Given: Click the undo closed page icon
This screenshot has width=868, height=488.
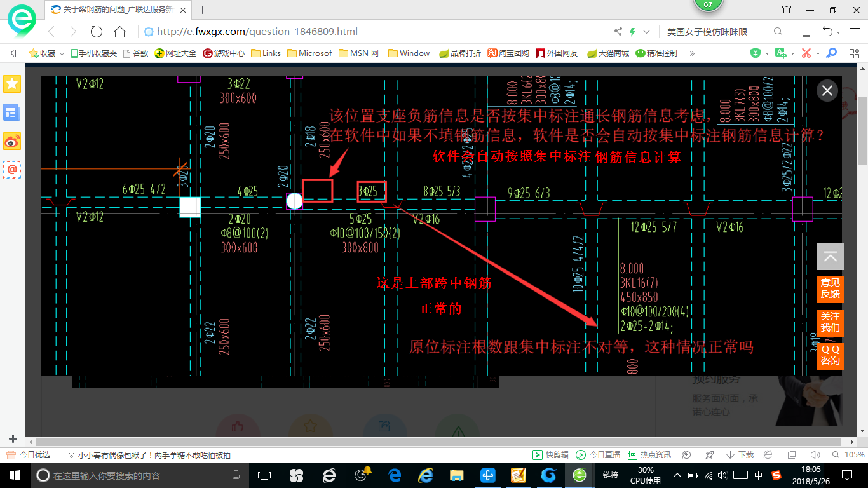Looking at the screenshot, I should coord(827,32).
